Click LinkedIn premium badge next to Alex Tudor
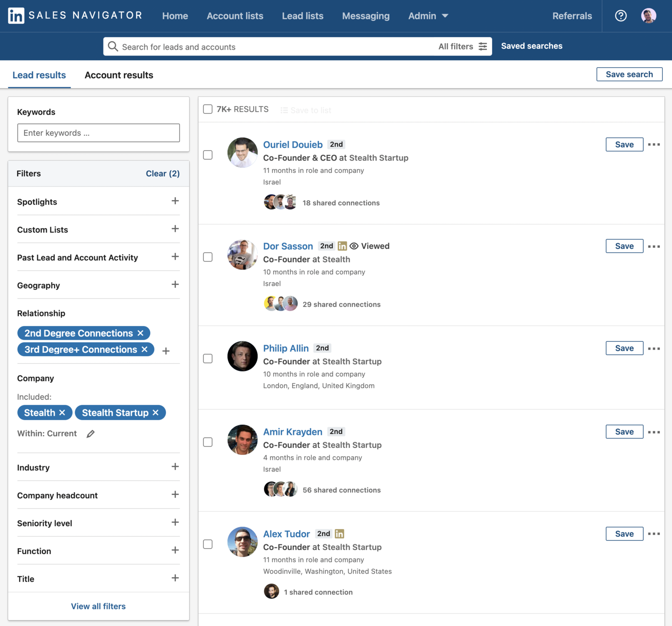Viewport: 672px width, 626px height. tap(339, 534)
